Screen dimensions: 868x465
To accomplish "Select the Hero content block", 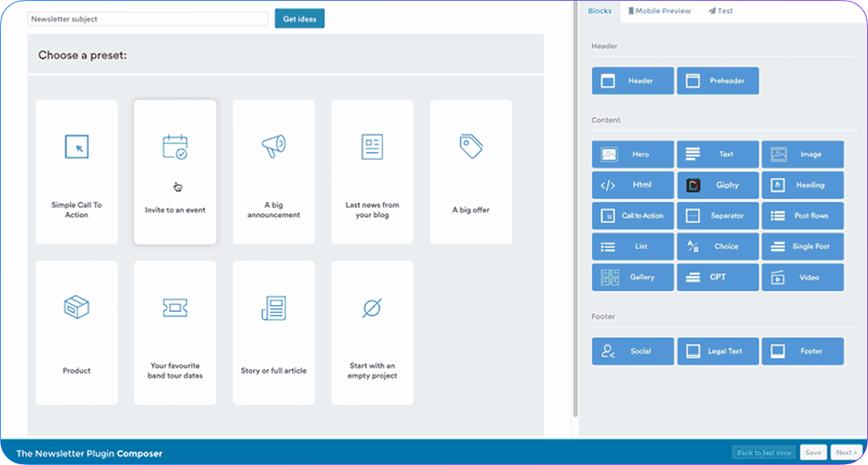I will (633, 154).
